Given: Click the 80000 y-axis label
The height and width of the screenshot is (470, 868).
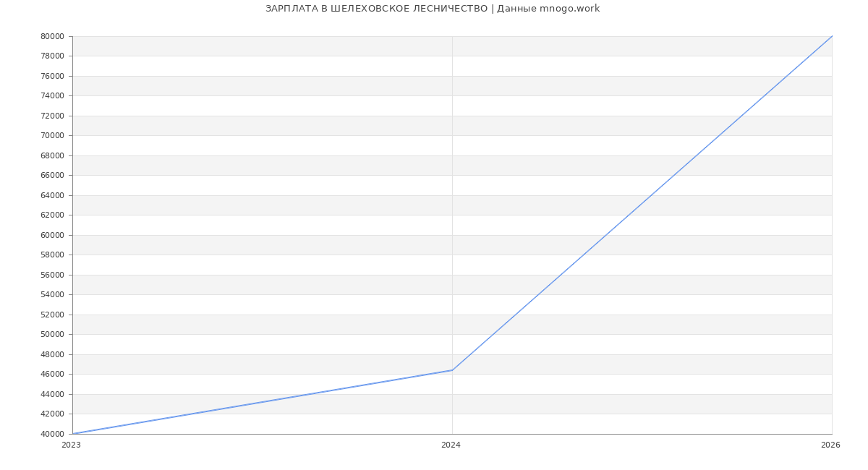Looking at the screenshot, I should [x=53, y=36].
